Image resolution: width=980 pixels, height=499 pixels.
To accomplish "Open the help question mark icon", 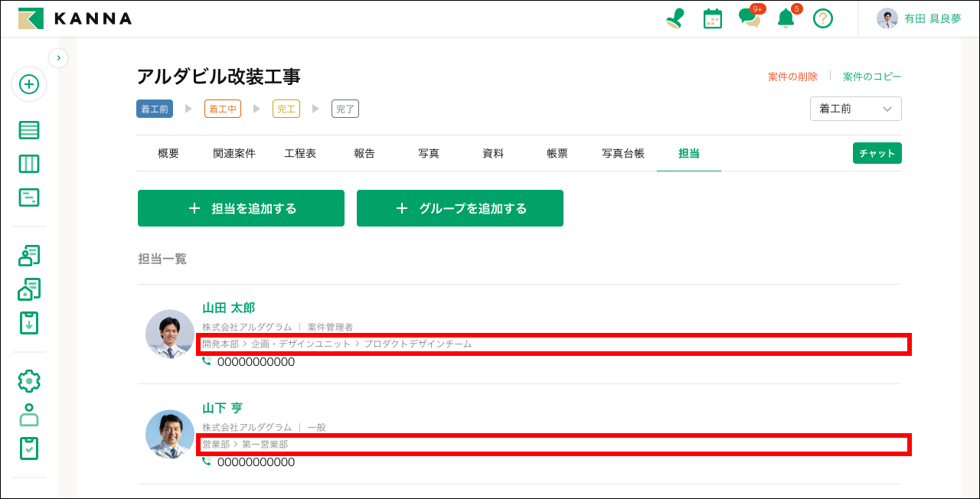I will coord(823,18).
